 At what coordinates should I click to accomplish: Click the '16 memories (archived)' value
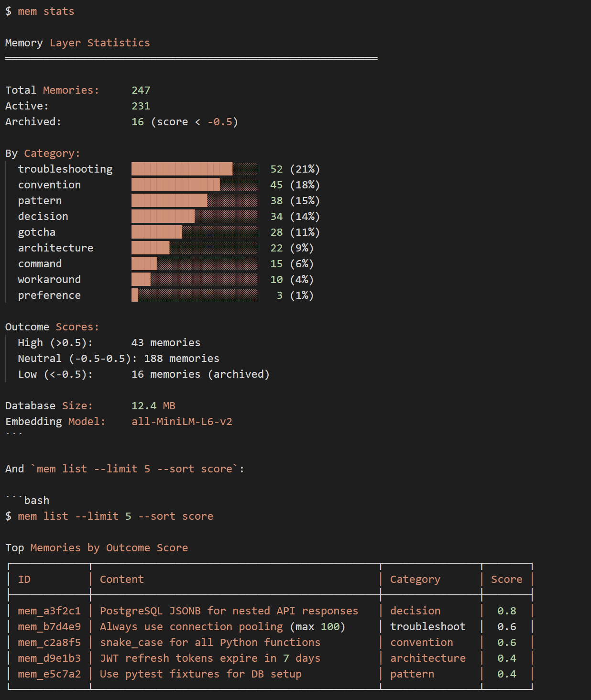pyautogui.click(x=200, y=374)
